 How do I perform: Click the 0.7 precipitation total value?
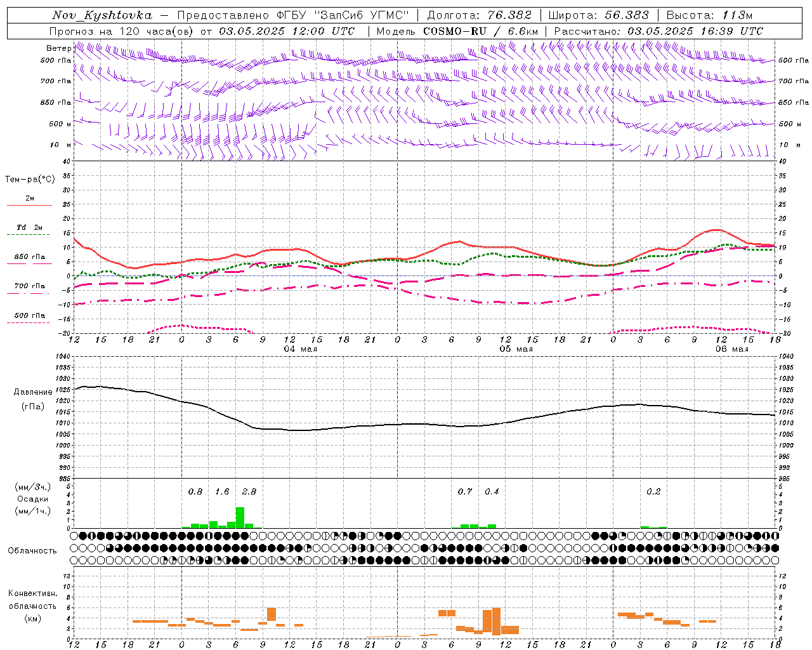(x=465, y=491)
